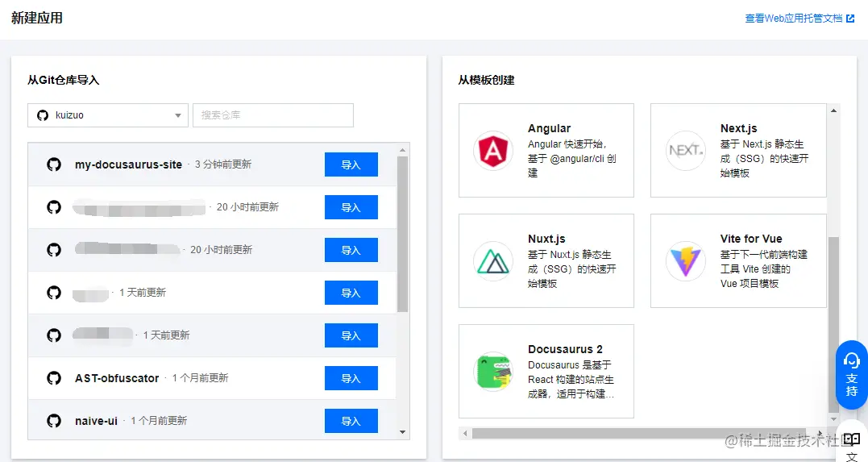Click the Next.js logo icon
The height and width of the screenshot is (462, 868).
pyautogui.click(x=686, y=150)
